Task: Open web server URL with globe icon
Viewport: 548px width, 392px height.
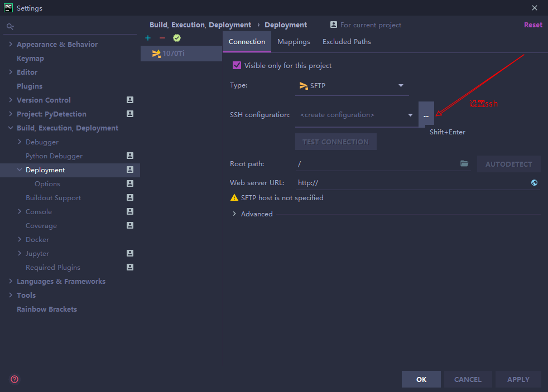Action: click(534, 182)
